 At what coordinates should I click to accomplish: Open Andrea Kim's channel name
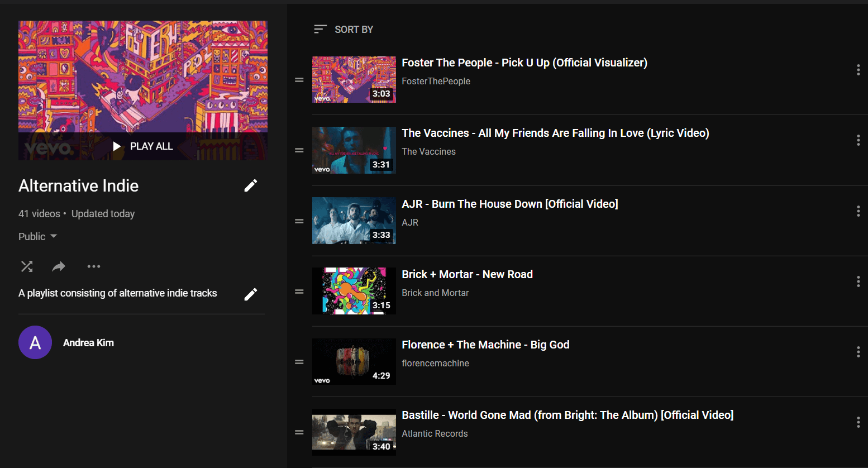click(88, 343)
